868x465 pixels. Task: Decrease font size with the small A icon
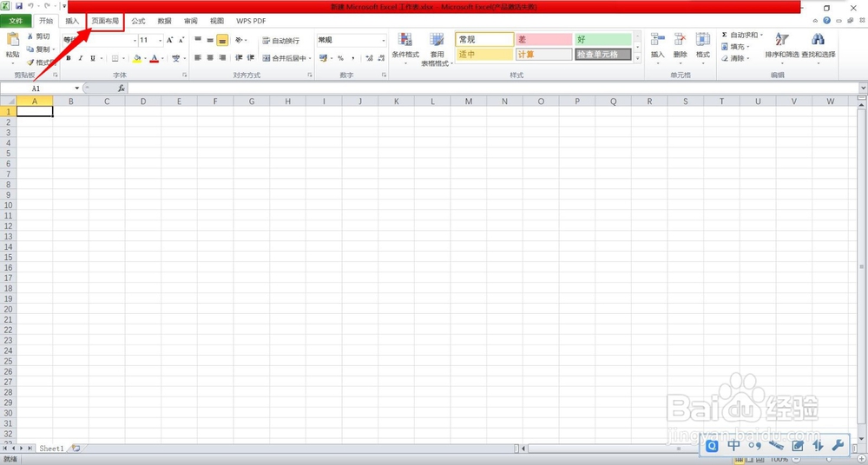181,41
